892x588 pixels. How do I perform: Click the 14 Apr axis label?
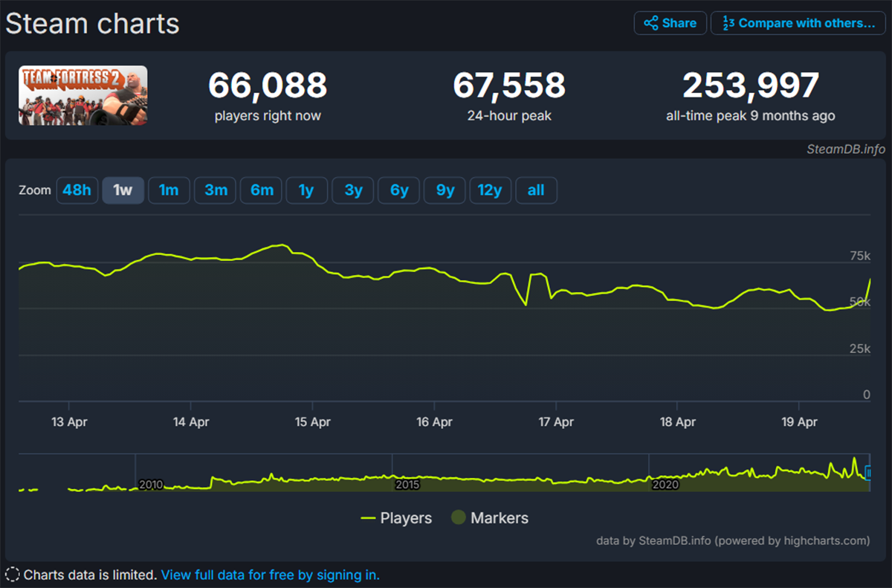[191, 421]
